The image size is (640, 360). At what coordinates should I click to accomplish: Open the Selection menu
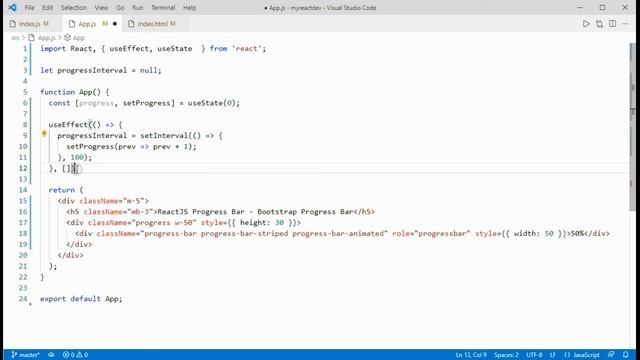74,8
